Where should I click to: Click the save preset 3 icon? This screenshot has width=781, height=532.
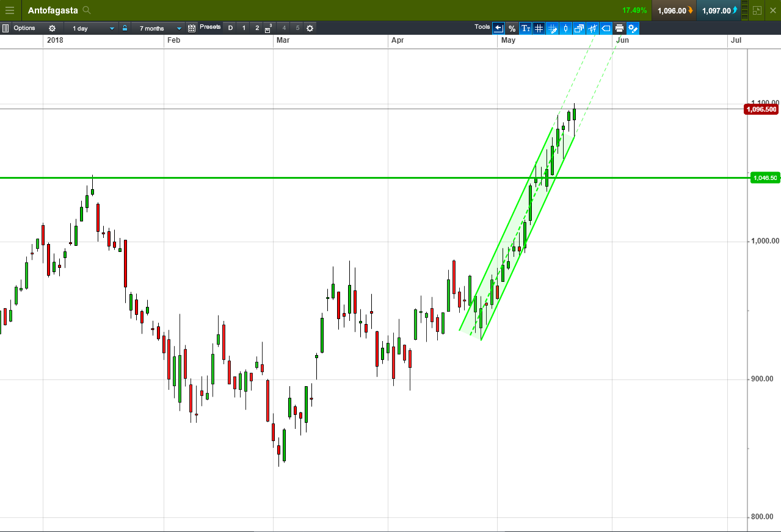(x=269, y=28)
